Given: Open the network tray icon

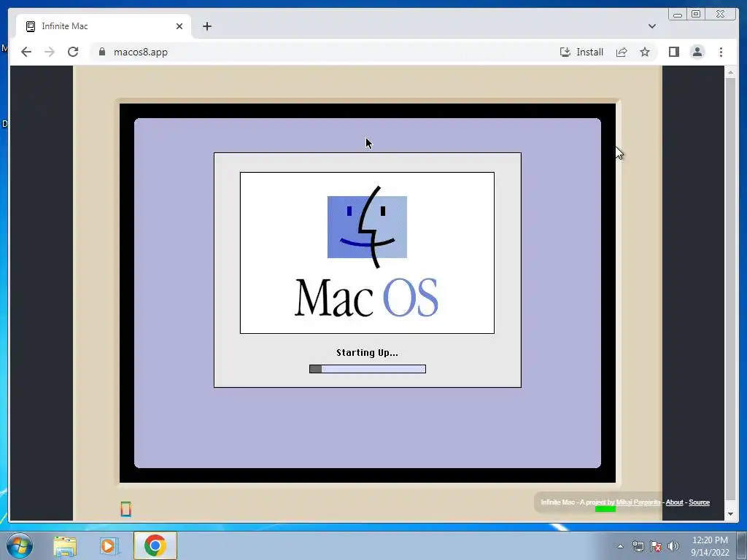Looking at the screenshot, I should [x=638, y=546].
